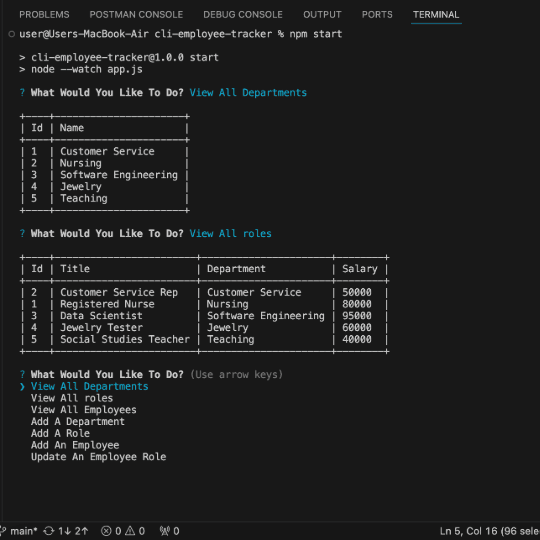Click cli-employee-tracker@1.0.0 start line

tap(125, 57)
